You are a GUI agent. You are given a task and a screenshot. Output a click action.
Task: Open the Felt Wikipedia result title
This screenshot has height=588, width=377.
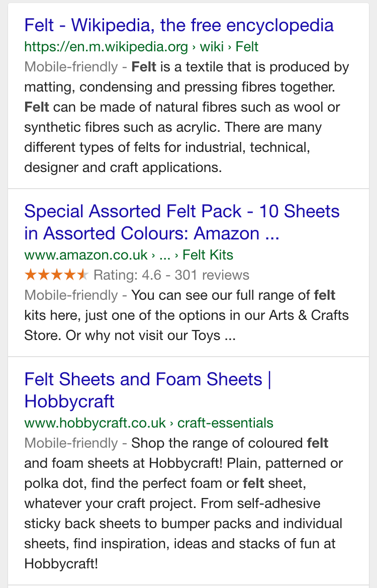(x=178, y=25)
